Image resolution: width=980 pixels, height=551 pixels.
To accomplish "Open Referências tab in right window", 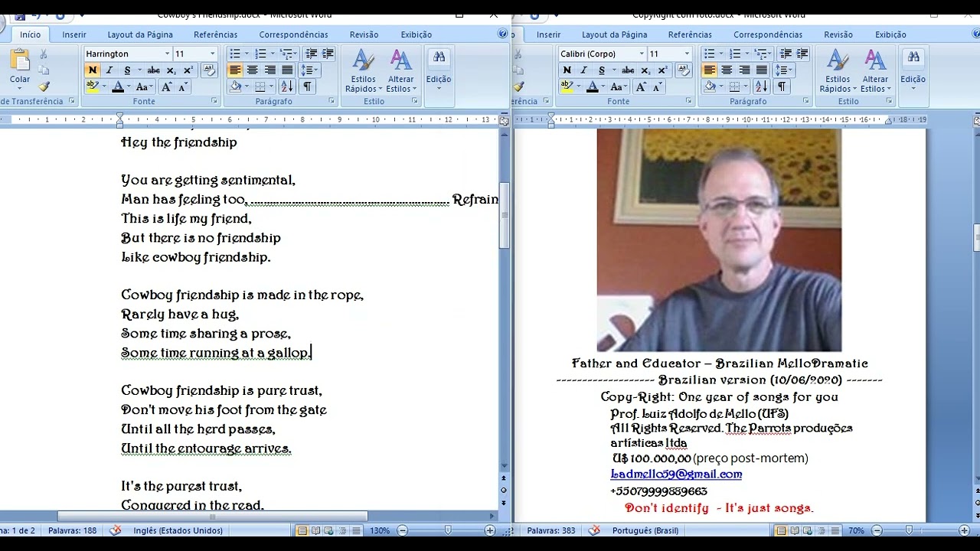I will pos(690,34).
